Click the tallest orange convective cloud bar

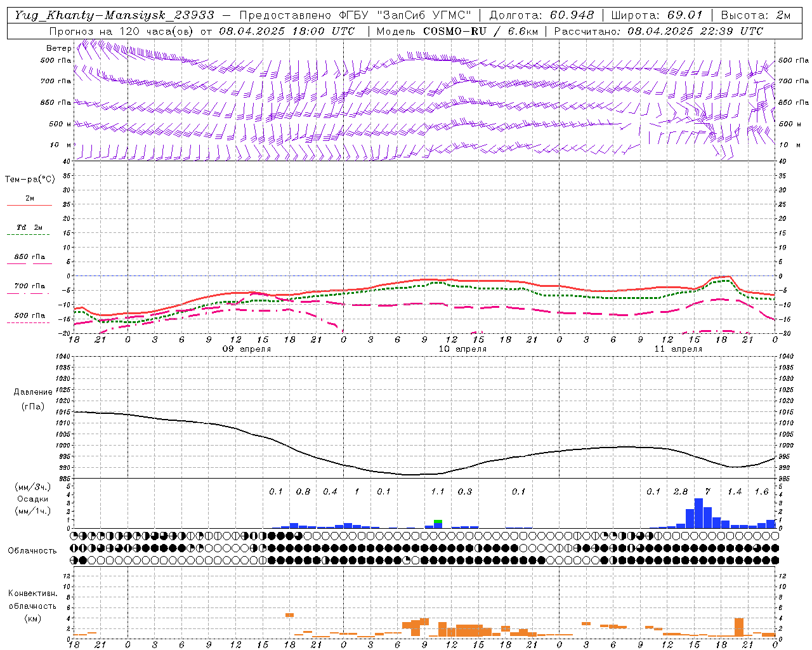tap(738, 627)
